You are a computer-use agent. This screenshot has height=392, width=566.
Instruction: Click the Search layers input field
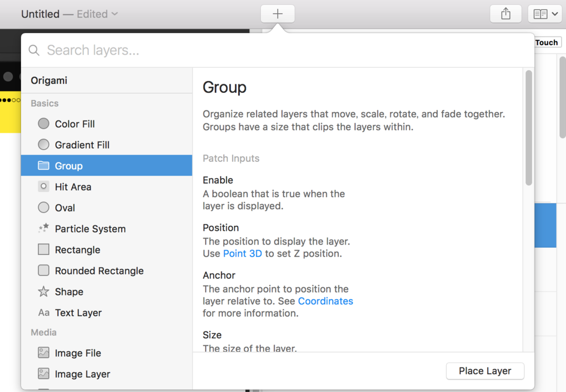278,50
